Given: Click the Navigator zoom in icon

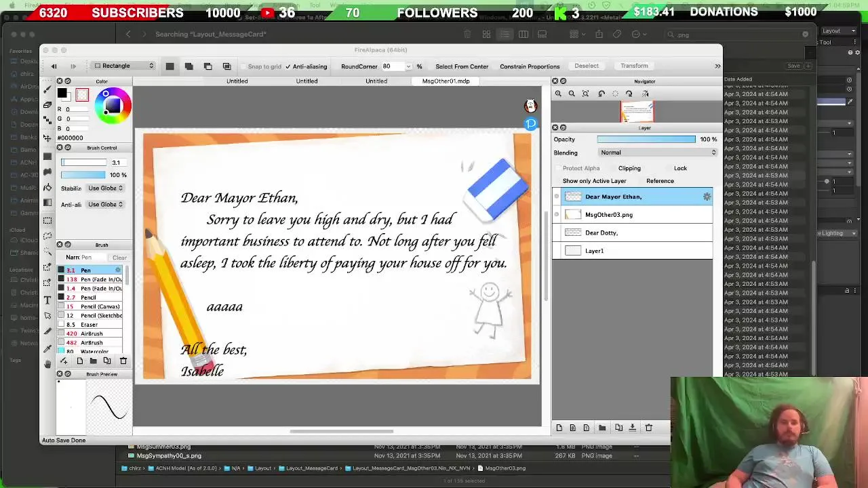Looking at the screenshot, I should [558, 94].
